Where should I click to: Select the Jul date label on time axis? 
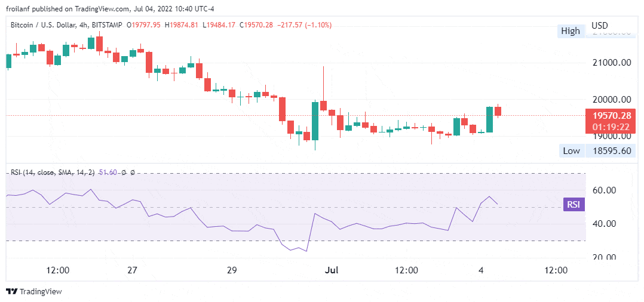[x=332, y=270]
